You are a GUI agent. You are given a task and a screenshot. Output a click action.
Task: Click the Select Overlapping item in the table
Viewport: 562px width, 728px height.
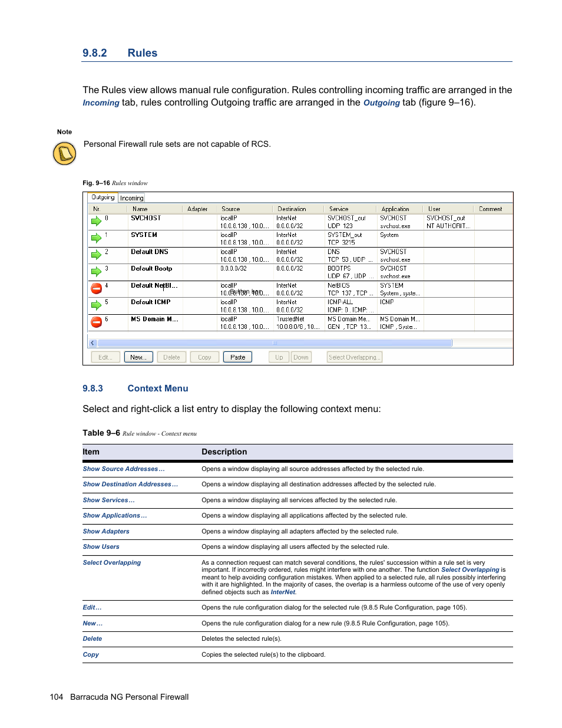[112, 563]
